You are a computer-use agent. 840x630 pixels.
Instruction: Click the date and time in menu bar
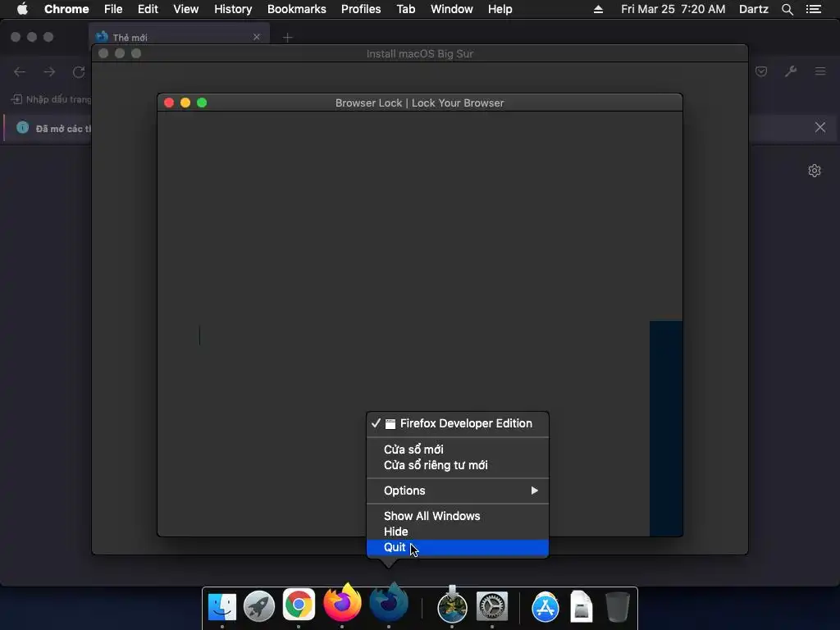(673, 9)
